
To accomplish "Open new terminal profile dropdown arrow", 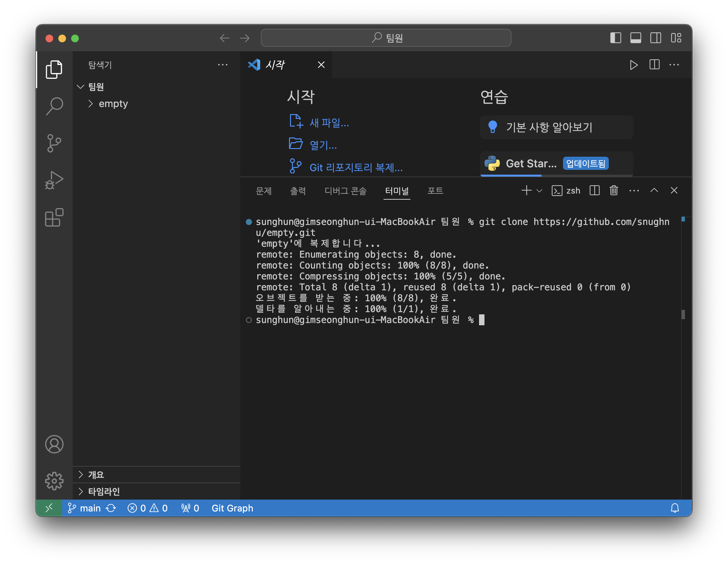I will click(x=539, y=191).
